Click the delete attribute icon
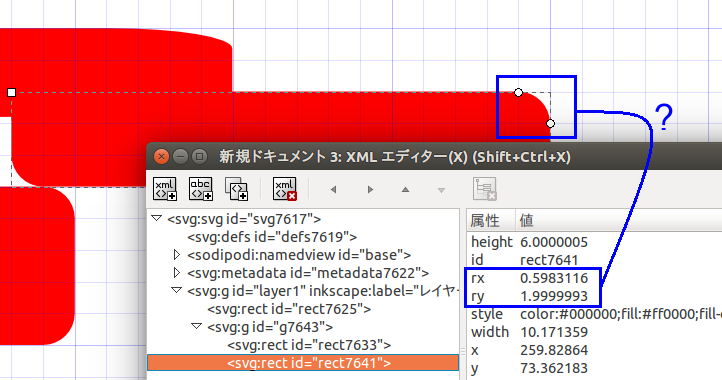 484,189
